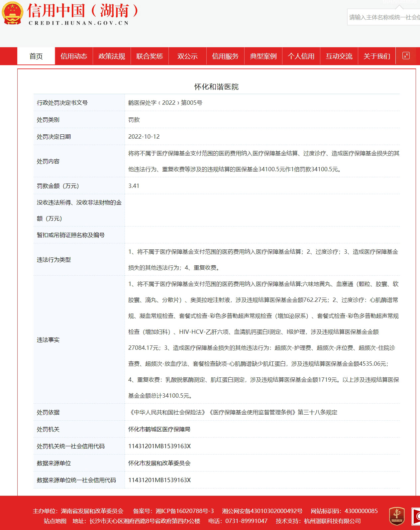Image resolution: width=420 pixels, height=530 pixels.
Task: Open the 典型案例 menu
Action: [263, 56]
